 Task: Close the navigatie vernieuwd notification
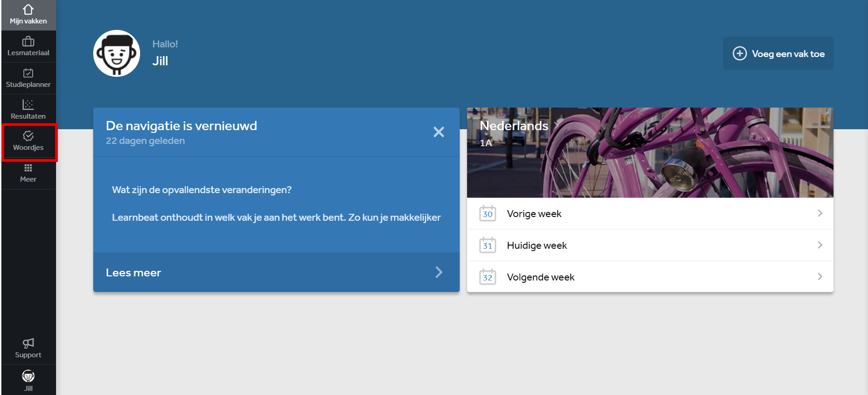(439, 132)
